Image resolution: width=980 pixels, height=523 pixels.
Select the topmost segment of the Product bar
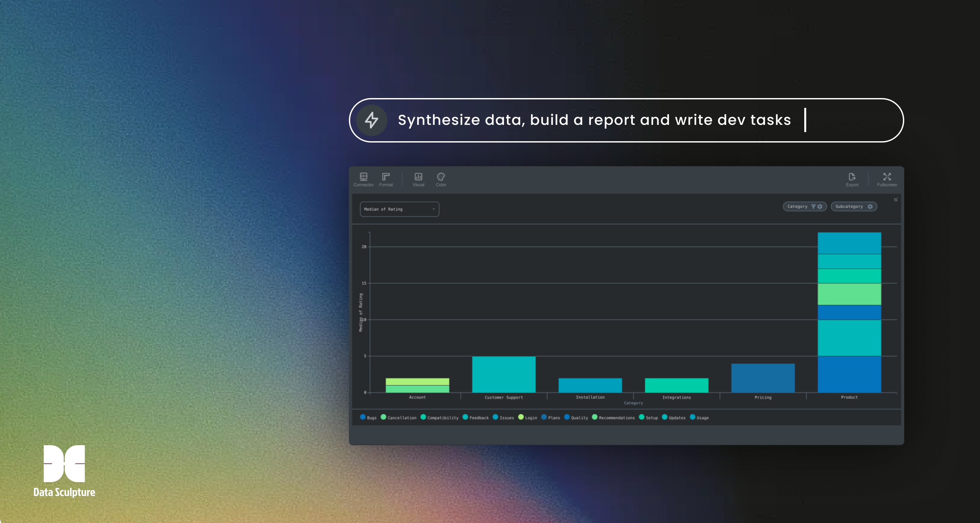[x=849, y=243]
